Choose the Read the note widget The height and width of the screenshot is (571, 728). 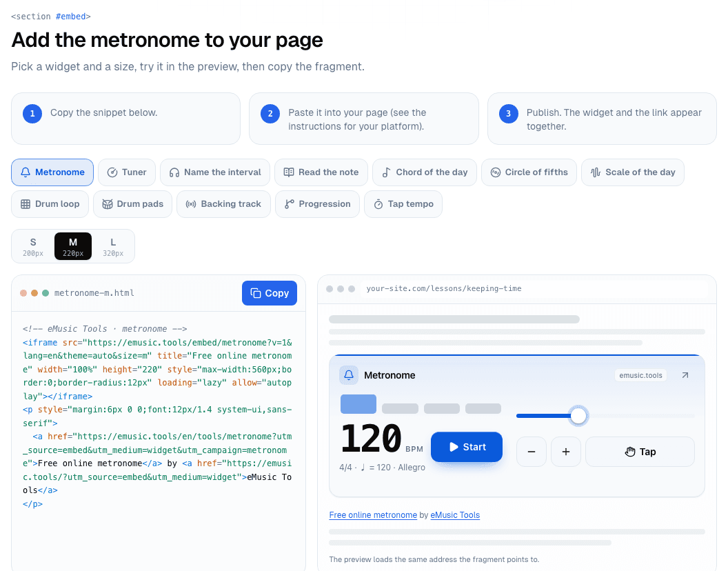tap(321, 172)
